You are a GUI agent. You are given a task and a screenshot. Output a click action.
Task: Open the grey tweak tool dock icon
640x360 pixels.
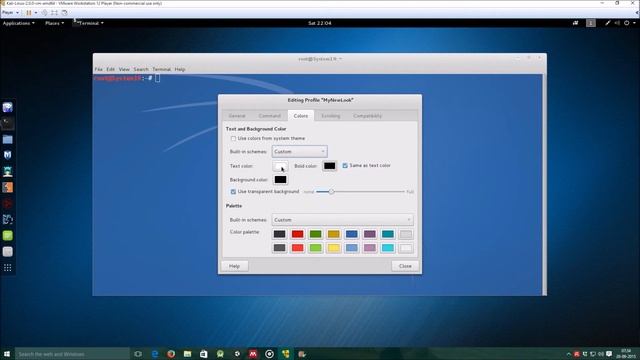pyautogui.click(x=8, y=251)
